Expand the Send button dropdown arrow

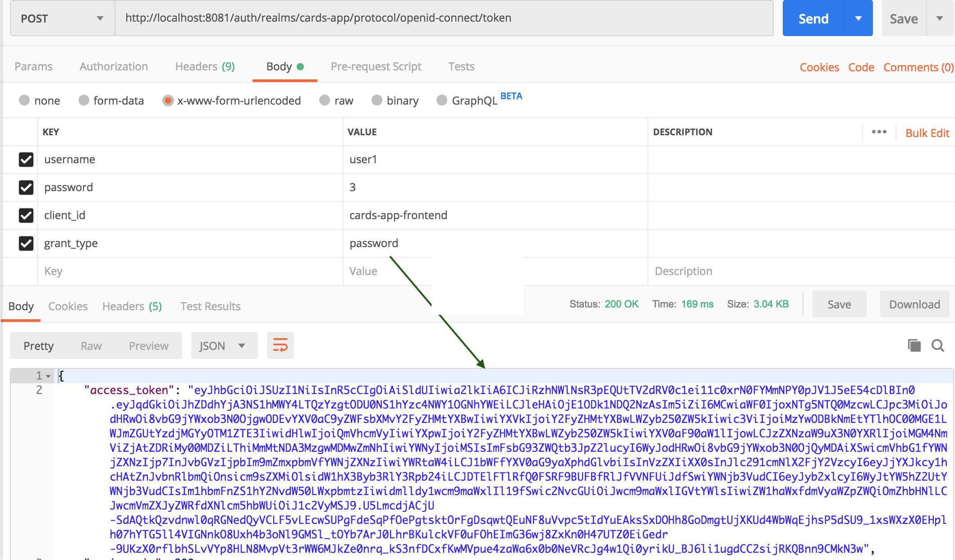click(x=859, y=18)
